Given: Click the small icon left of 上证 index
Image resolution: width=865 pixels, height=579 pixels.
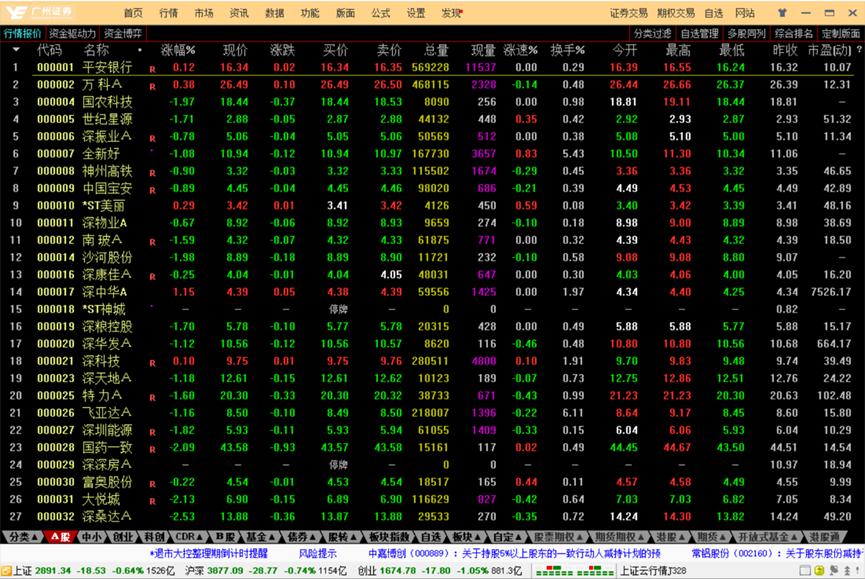Looking at the screenshot, I should pyautogui.click(x=6, y=571).
